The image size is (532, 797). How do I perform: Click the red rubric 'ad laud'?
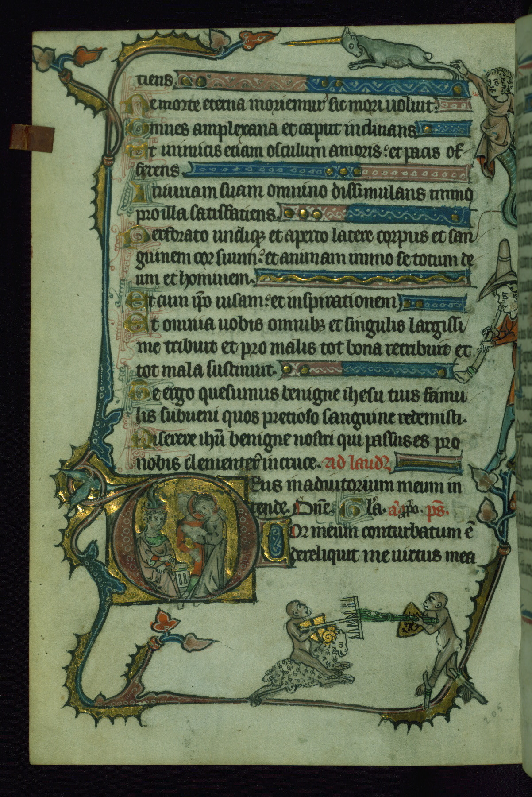[352, 463]
